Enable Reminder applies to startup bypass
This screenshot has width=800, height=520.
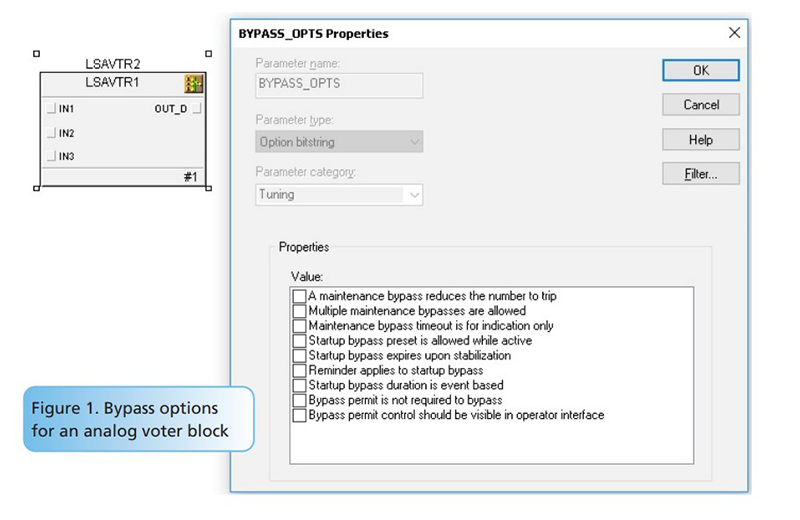(299, 370)
